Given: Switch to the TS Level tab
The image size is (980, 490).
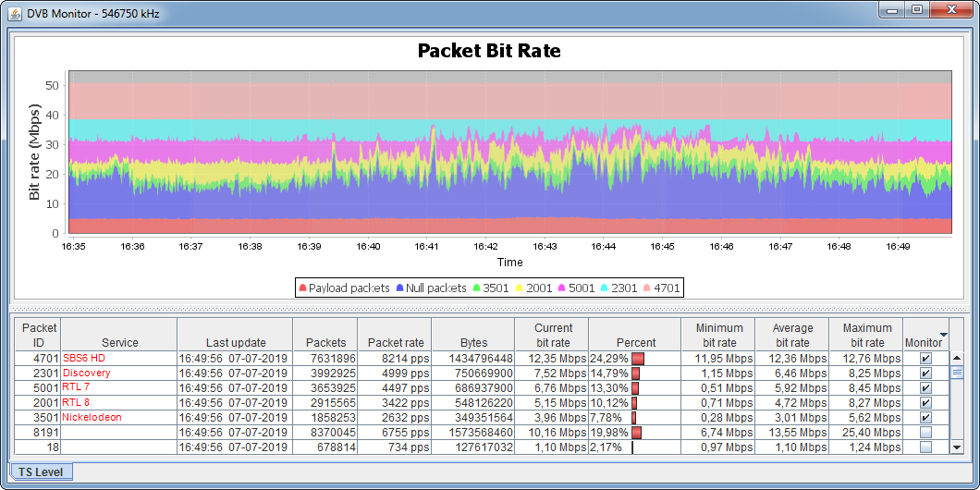Looking at the screenshot, I should pyautogui.click(x=42, y=472).
